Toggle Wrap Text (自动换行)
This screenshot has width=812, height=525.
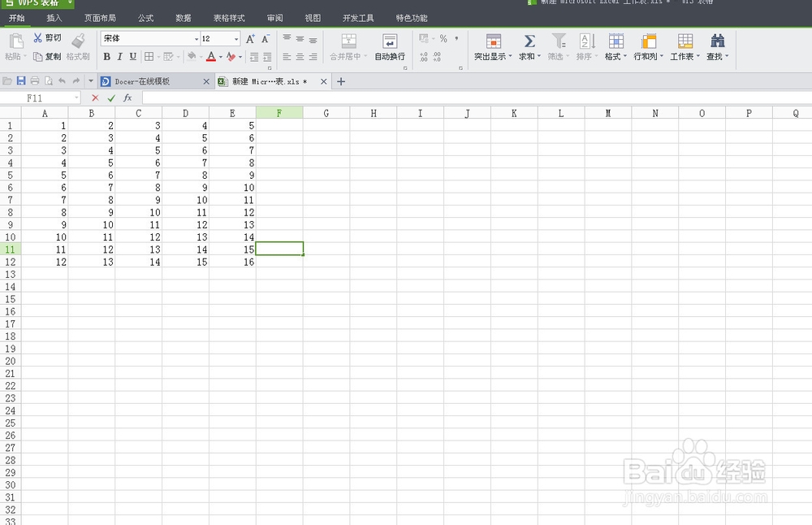point(390,47)
